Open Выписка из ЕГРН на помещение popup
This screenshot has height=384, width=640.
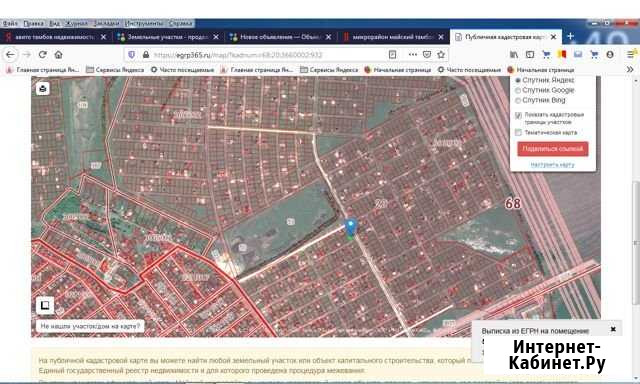(535, 331)
